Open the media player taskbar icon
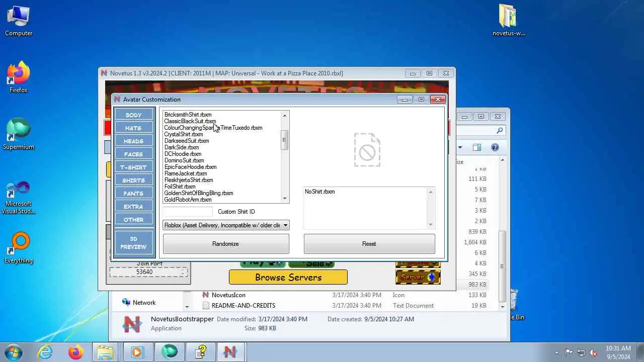The height and width of the screenshot is (362, 644). 136,352
